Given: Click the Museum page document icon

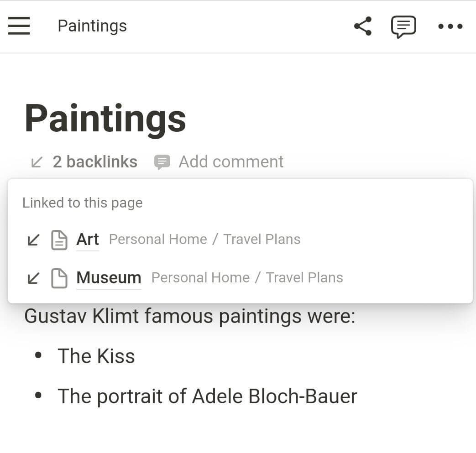Looking at the screenshot, I should pos(59,278).
